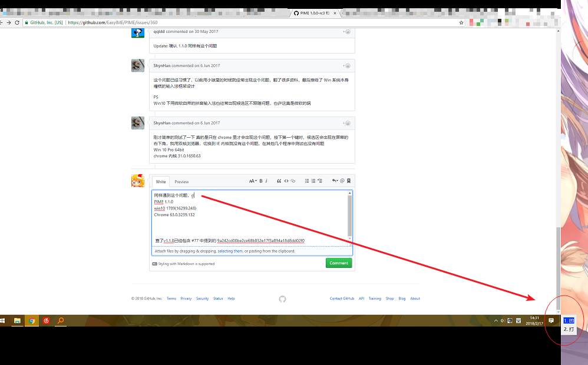
Task: Click inside the comment text input area
Action: tap(247, 218)
